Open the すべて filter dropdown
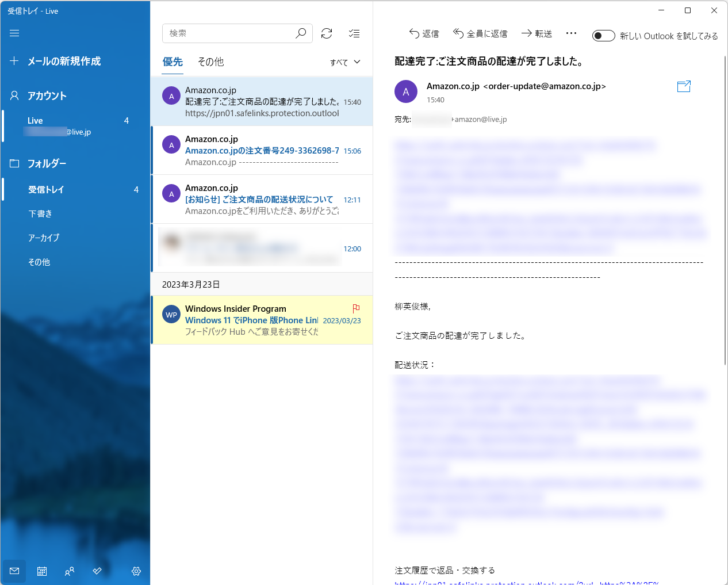 [x=345, y=62]
